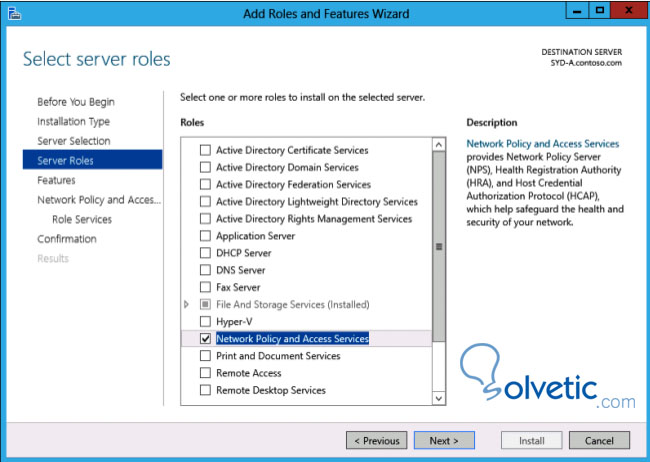Select the DNS Server role label
Viewport: 650px width, 462px height.
tap(240, 270)
